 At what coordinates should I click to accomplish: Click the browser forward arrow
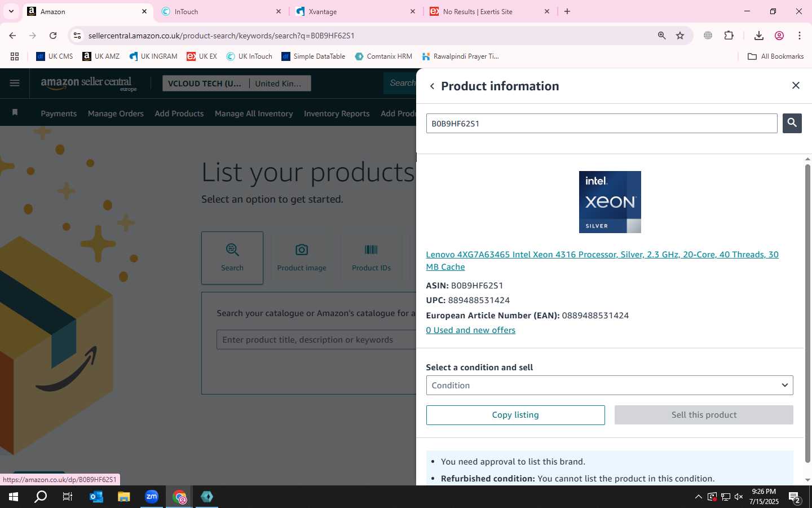point(33,36)
